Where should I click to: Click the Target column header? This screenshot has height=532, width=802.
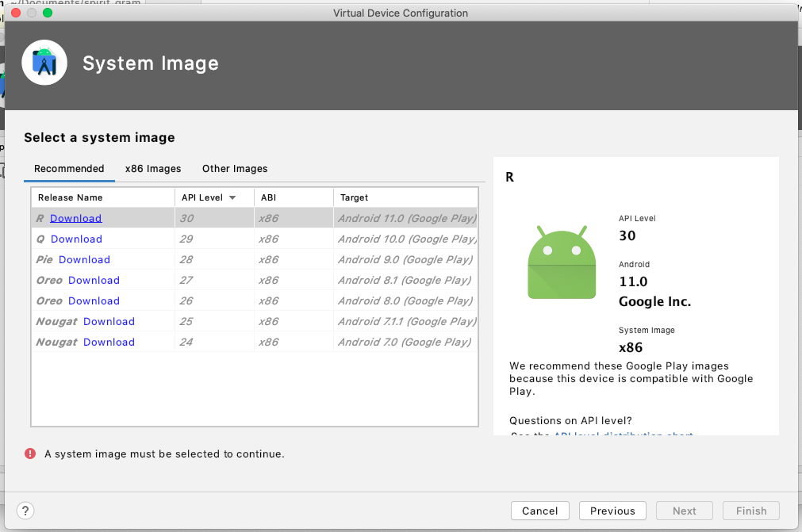tap(405, 197)
